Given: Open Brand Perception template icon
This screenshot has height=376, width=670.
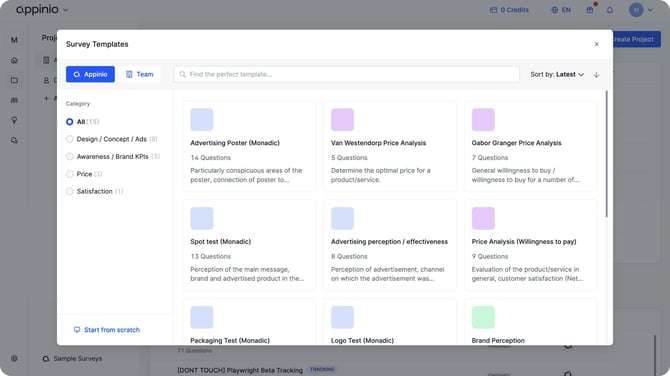Looking at the screenshot, I should pos(483,317).
